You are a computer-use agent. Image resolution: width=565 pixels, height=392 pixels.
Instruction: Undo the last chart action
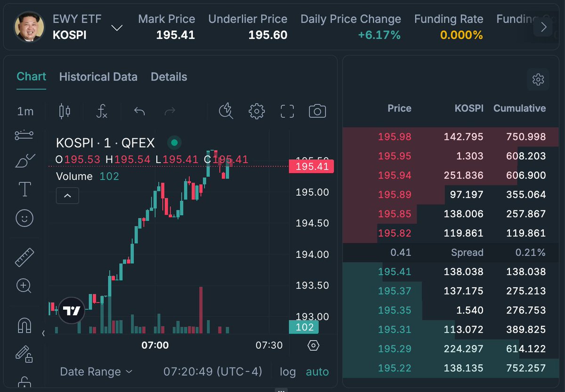pos(139,112)
